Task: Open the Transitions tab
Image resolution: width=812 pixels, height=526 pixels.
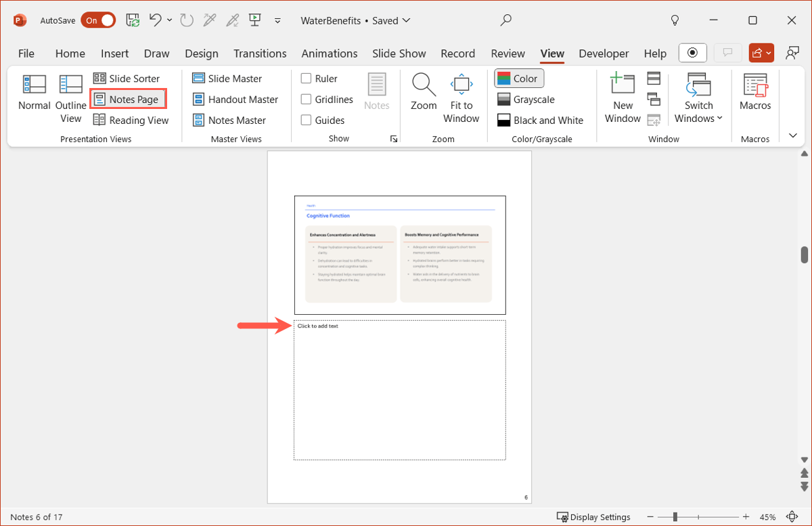Action: point(260,53)
